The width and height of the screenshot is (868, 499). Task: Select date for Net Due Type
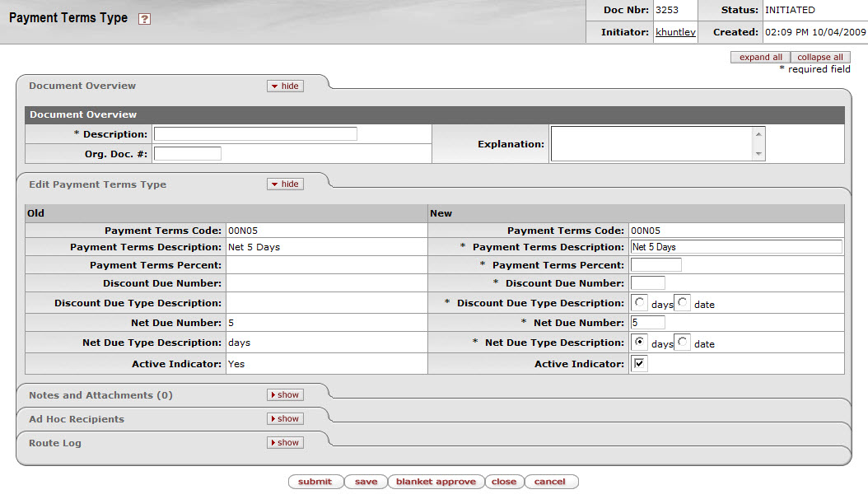click(x=683, y=343)
